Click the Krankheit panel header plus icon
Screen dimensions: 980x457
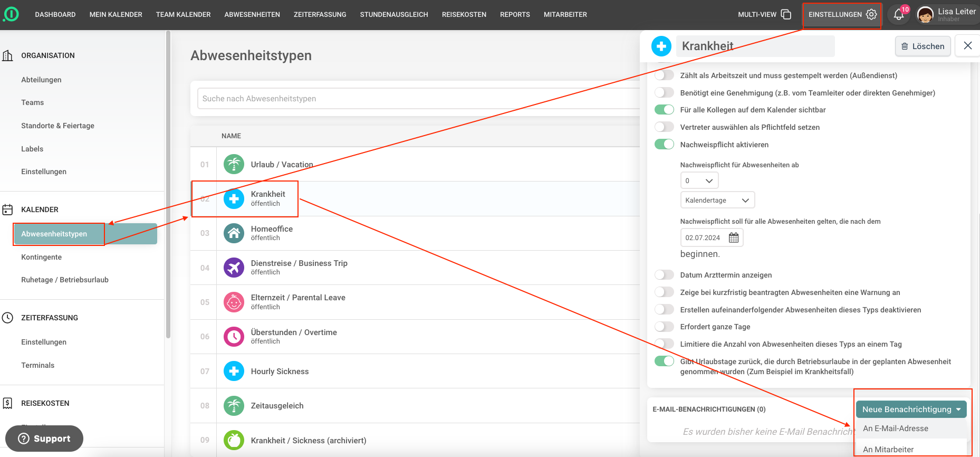pyautogui.click(x=661, y=46)
